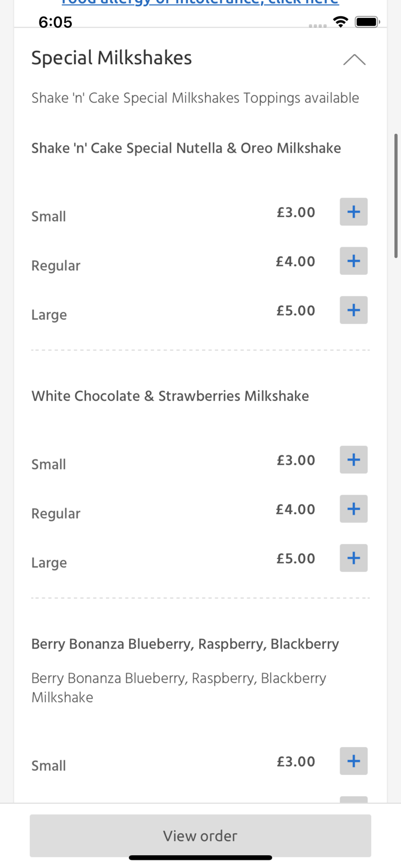
Task: Add a Small Berry Bonanza Milkshake
Action: pyautogui.click(x=354, y=761)
